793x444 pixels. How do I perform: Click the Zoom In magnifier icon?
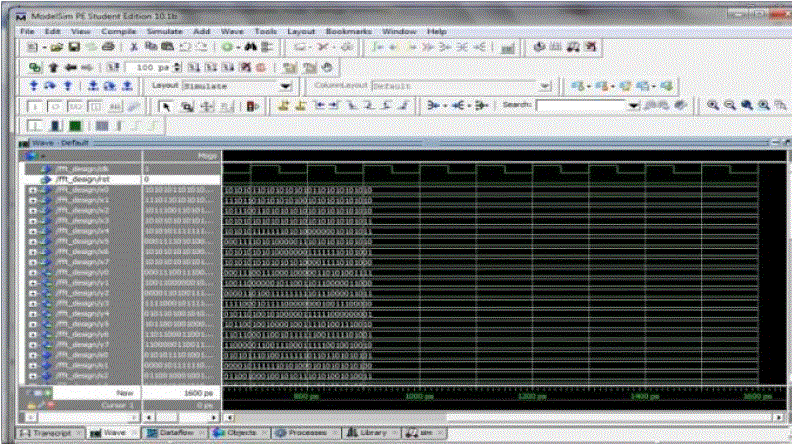pyautogui.click(x=713, y=105)
